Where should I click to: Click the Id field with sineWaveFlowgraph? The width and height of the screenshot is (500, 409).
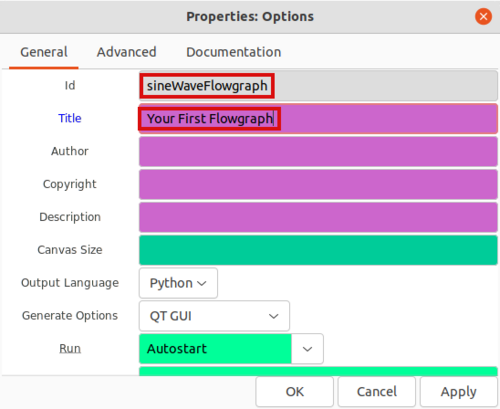pos(318,86)
